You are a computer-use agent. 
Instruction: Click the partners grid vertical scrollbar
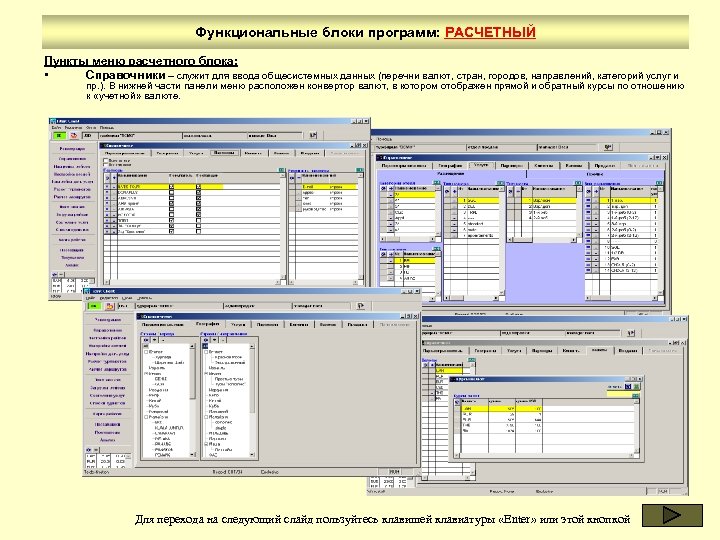[x=283, y=227]
